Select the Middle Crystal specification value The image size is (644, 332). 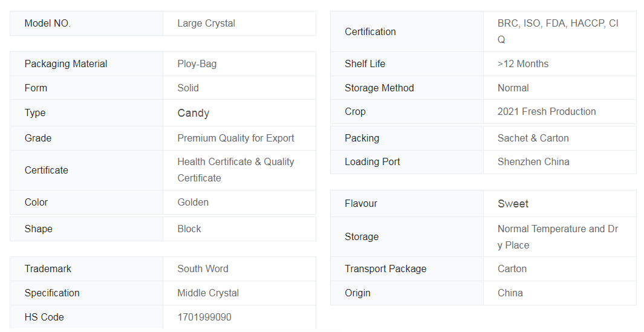tap(208, 293)
